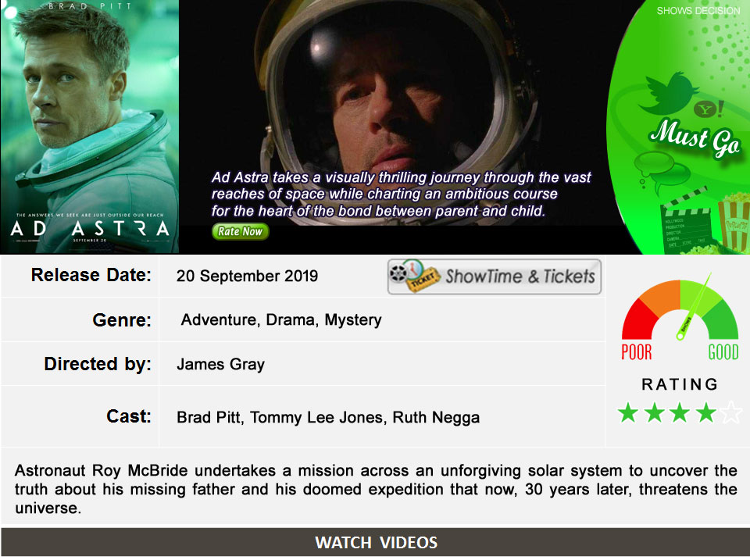Click the astronaut helmet banner image
Image resolution: width=750 pixels, height=560 pixels.
(392, 112)
